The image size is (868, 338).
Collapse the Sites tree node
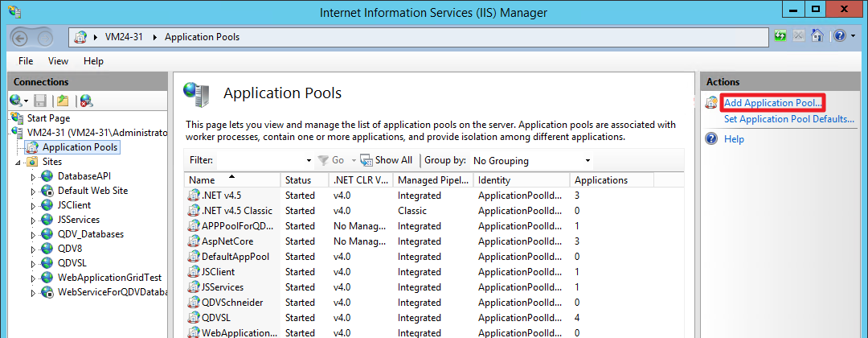point(18,162)
